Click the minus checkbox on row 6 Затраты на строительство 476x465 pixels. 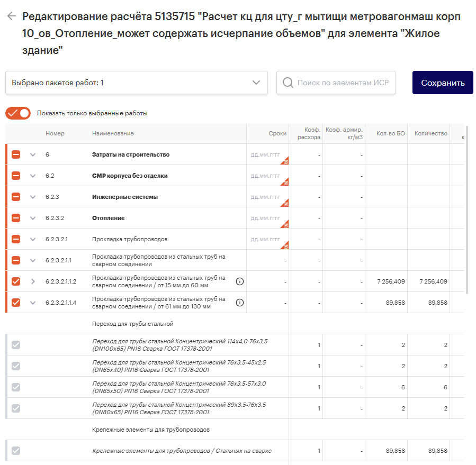coord(16,154)
